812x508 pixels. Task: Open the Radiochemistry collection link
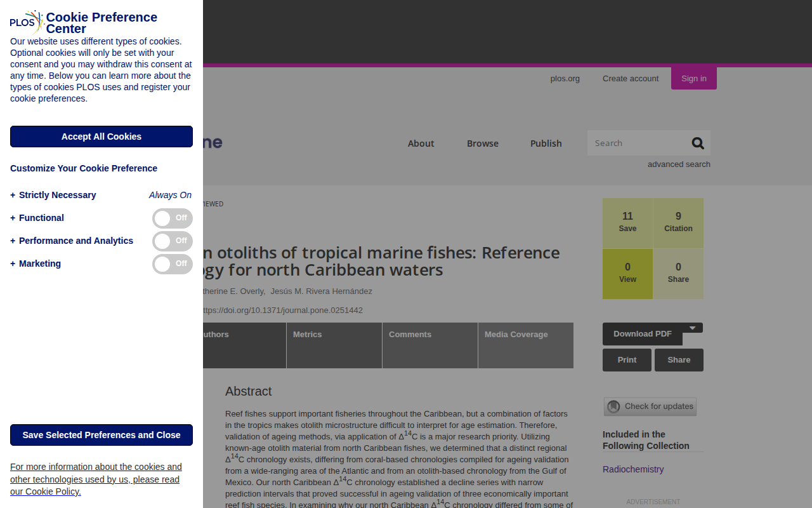633,469
